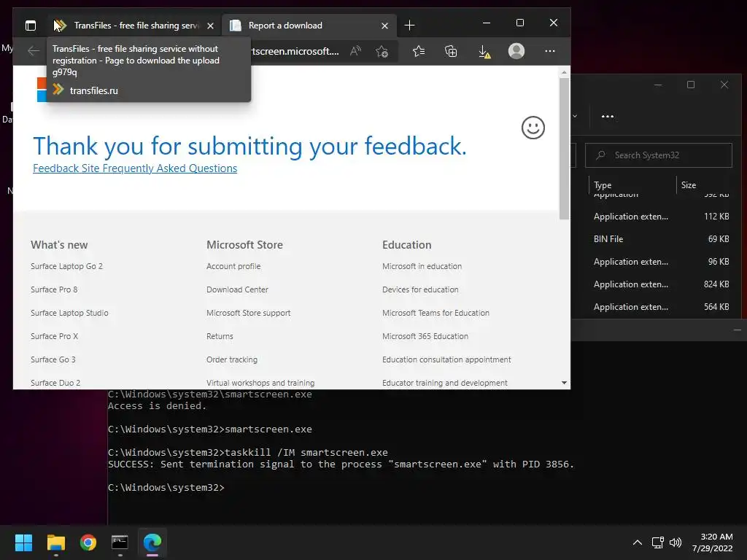Open Edge Settings and more menu
The image size is (747, 560).
tap(550, 51)
